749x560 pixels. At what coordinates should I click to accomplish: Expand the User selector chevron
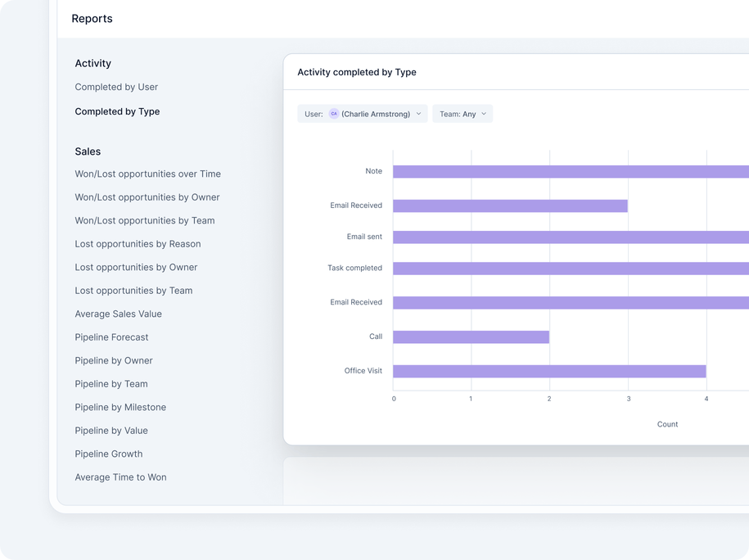tap(417, 114)
